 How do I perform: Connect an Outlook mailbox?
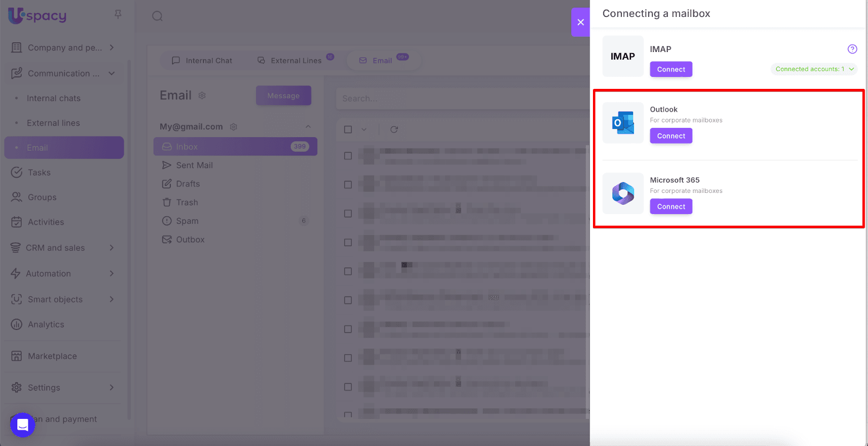(671, 136)
